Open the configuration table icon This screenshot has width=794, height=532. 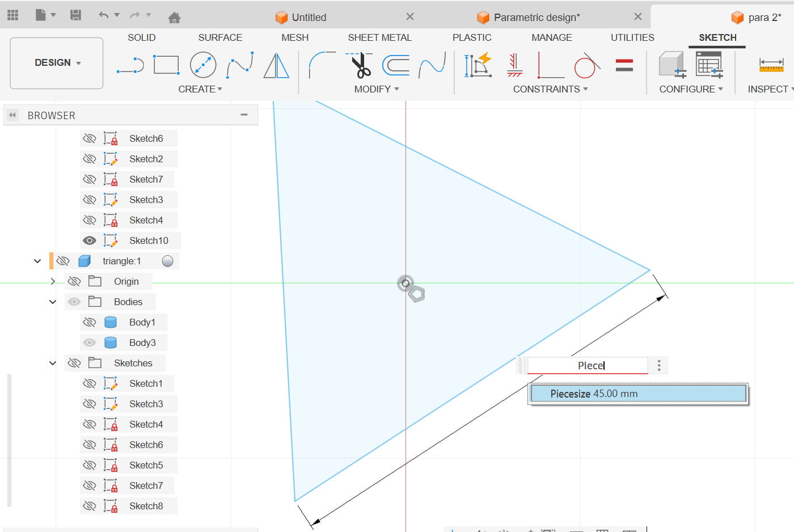[x=709, y=65]
